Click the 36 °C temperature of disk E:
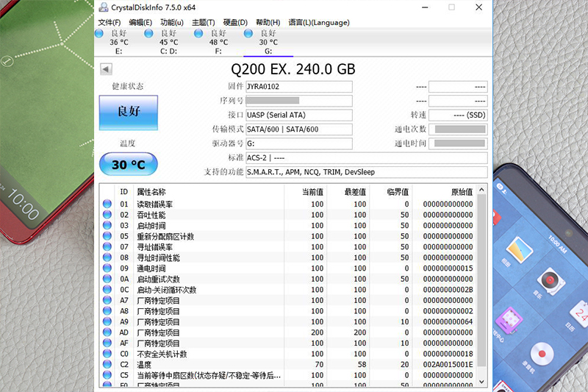Screen dimensions: 588x392 [119, 43]
